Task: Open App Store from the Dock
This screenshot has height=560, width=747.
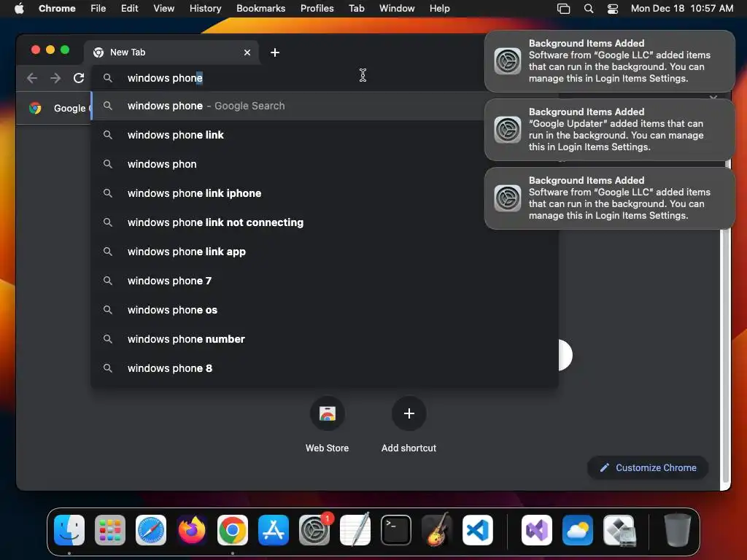Action: (x=274, y=530)
